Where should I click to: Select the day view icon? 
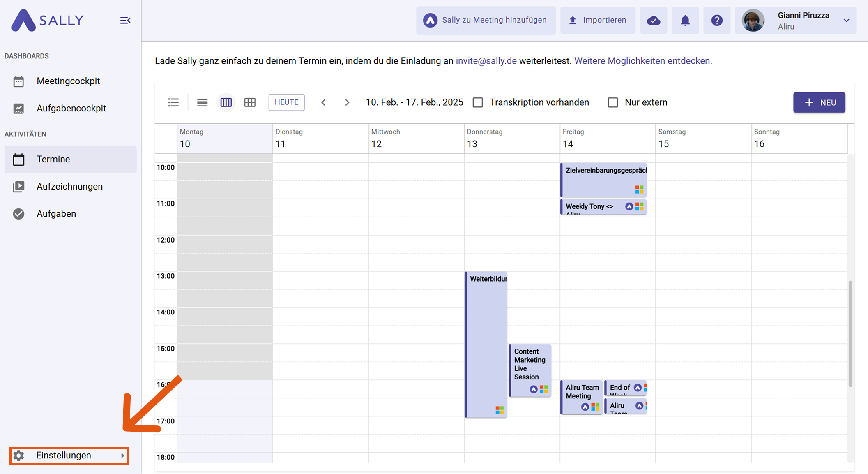(202, 102)
